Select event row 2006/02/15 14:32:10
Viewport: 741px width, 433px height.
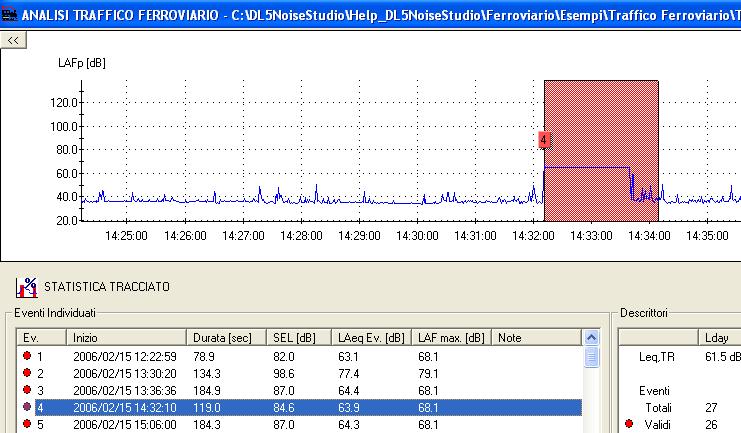(300, 407)
